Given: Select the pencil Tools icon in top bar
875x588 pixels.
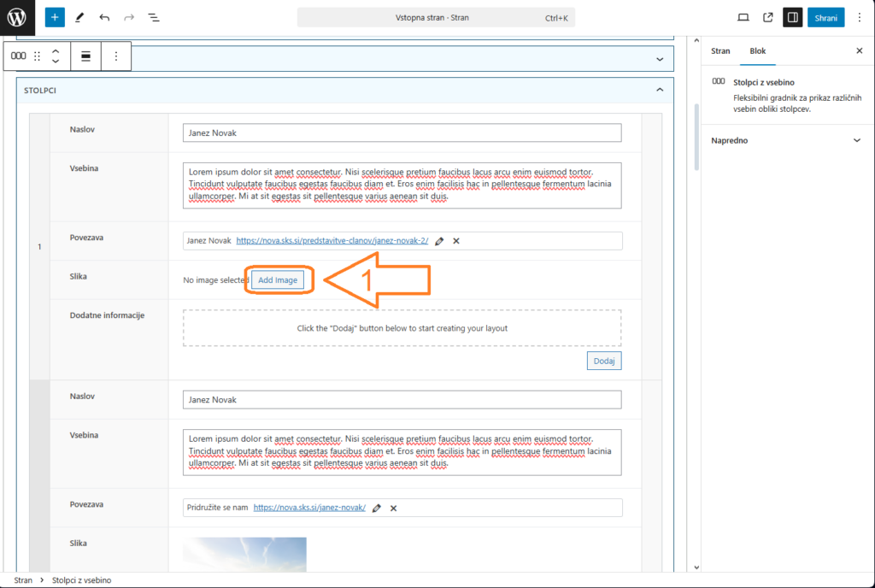Looking at the screenshot, I should (x=79, y=17).
